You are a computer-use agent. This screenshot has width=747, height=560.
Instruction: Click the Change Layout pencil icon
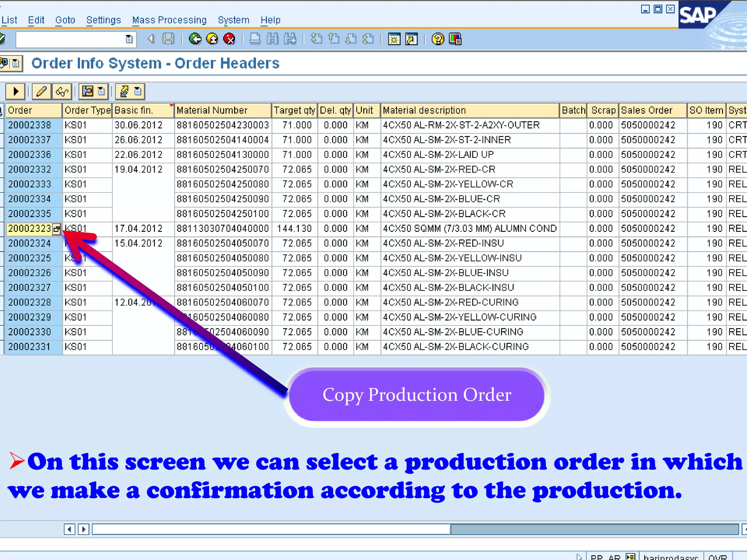click(x=124, y=91)
